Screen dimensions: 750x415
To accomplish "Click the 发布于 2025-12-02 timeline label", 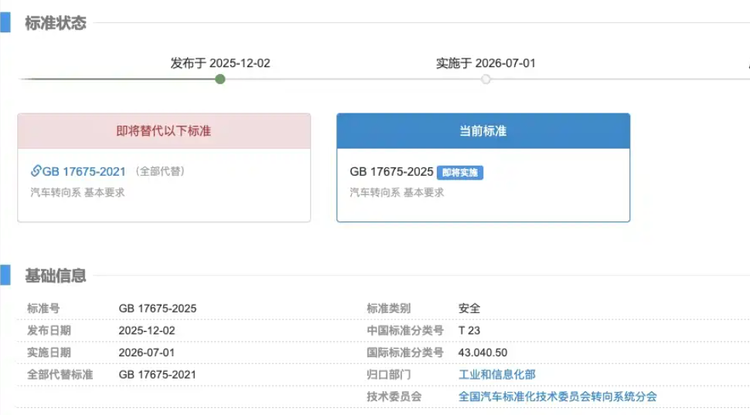I will [x=220, y=62].
